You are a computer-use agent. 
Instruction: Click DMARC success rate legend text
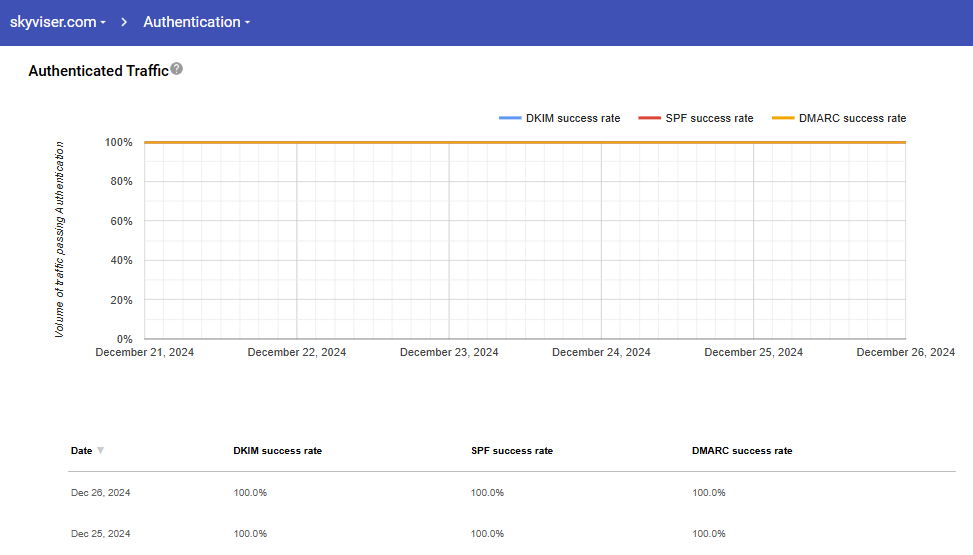point(852,118)
